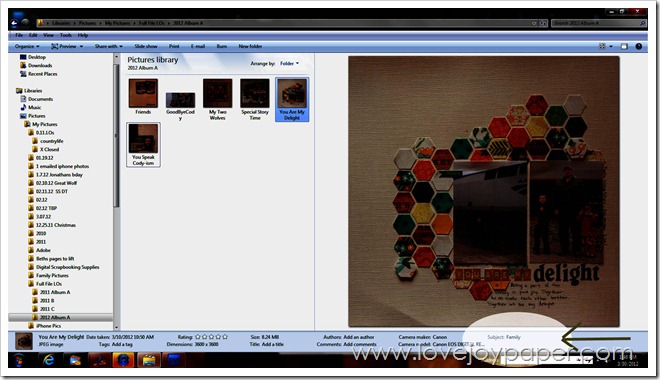Click the Windows Explorer taskbar icon
Image resolution: width=660 pixels, height=380 pixels.
coord(149,360)
